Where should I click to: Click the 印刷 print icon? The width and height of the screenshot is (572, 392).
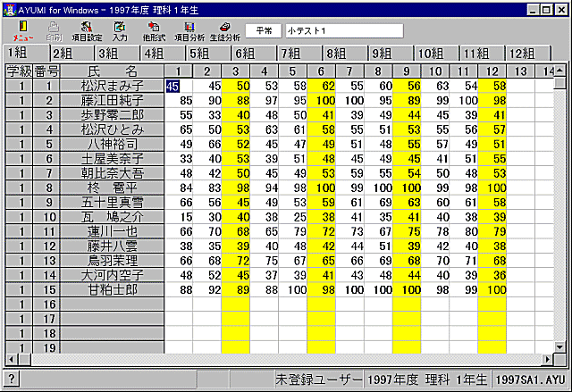54,31
